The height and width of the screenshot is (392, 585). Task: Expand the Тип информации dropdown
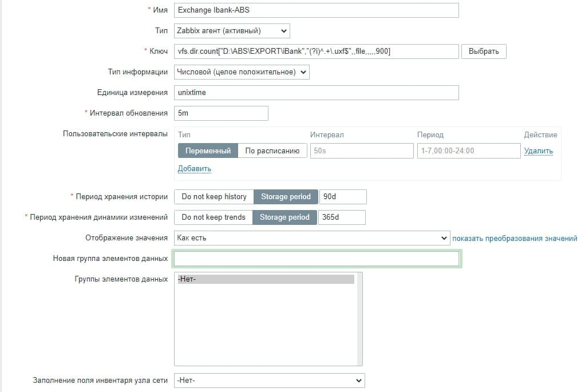click(x=242, y=72)
